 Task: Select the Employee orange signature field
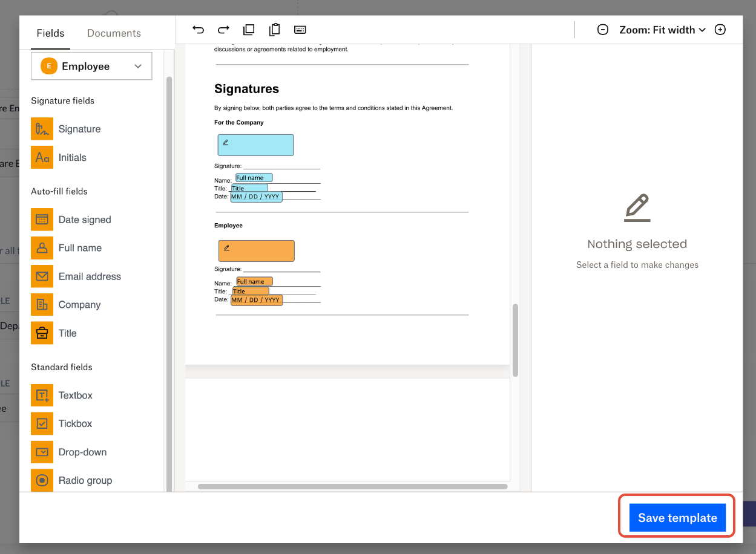coord(257,251)
